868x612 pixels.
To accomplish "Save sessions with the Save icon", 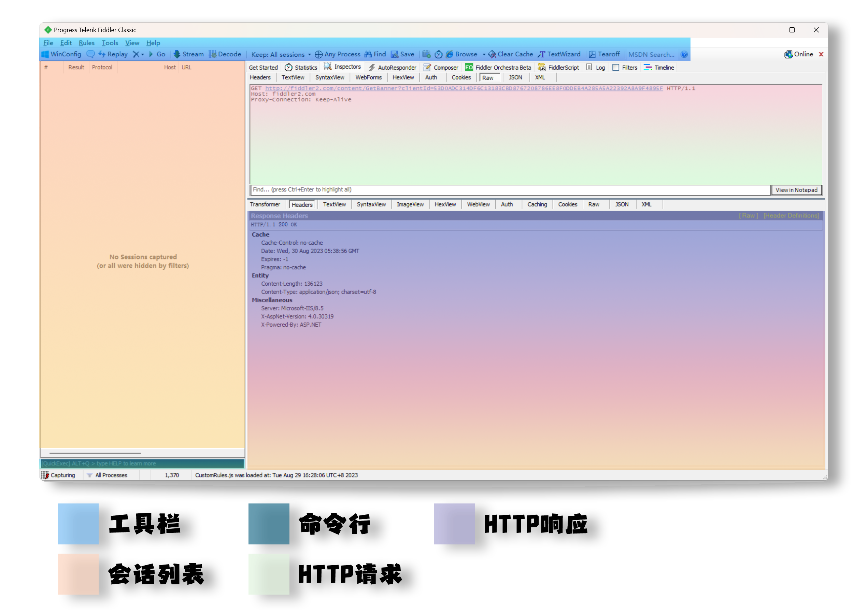I will click(x=402, y=54).
